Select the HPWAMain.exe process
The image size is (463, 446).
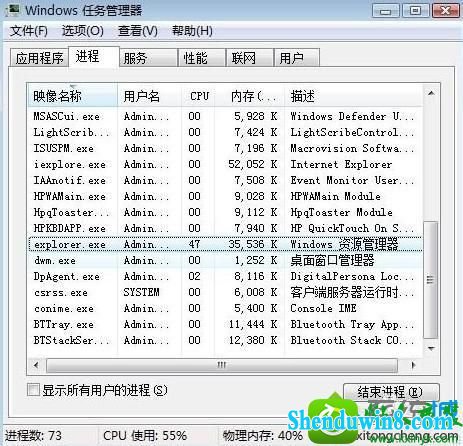tap(225, 196)
